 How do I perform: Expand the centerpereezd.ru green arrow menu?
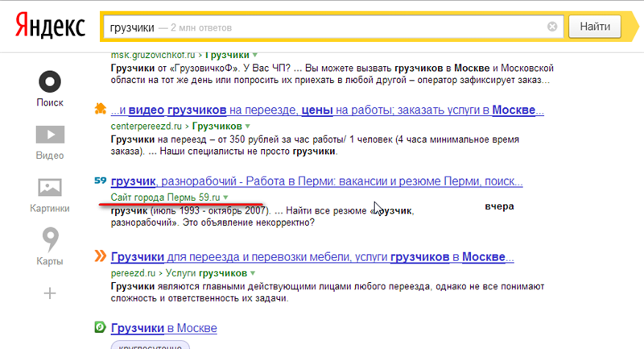248,127
